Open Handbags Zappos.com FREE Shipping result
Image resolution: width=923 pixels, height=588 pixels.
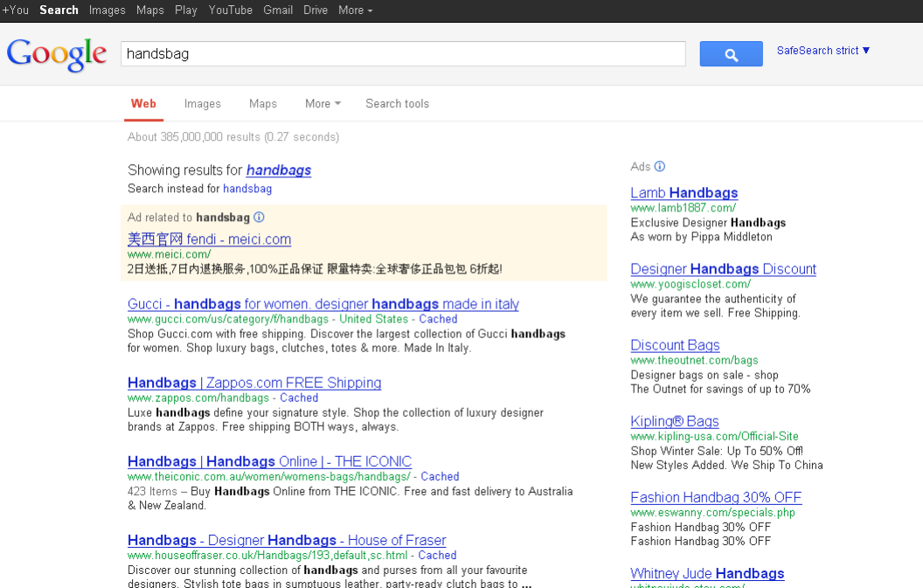pos(254,383)
